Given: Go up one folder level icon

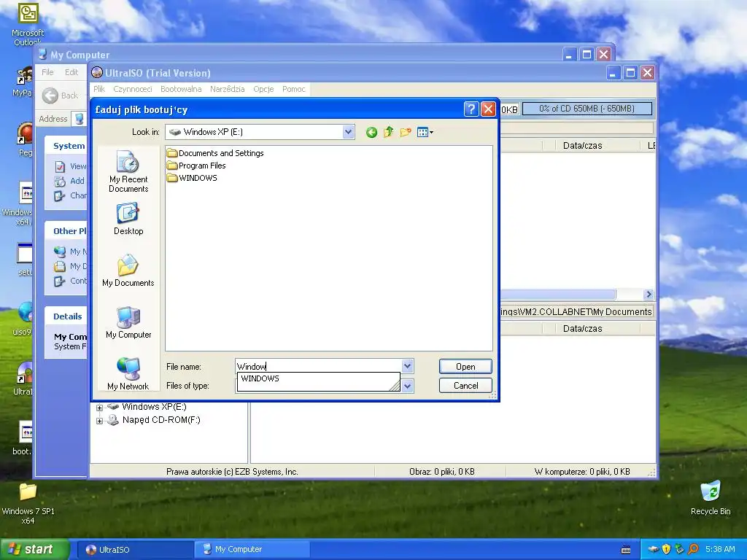Looking at the screenshot, I should pyautogui.click(x=388, y=132).
